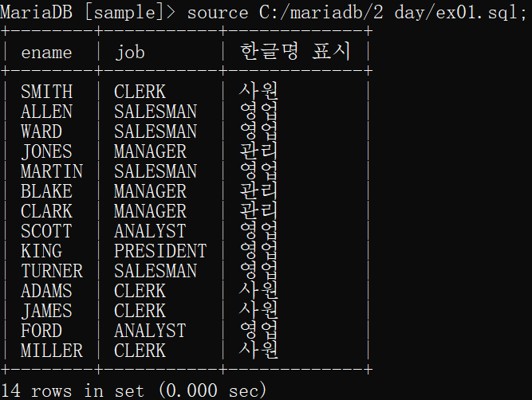Image resolution: width=532 pixels, height=400 pixels.
Task: Select 'MANAGER' in the BLAKE row
Action: (150, 191)
